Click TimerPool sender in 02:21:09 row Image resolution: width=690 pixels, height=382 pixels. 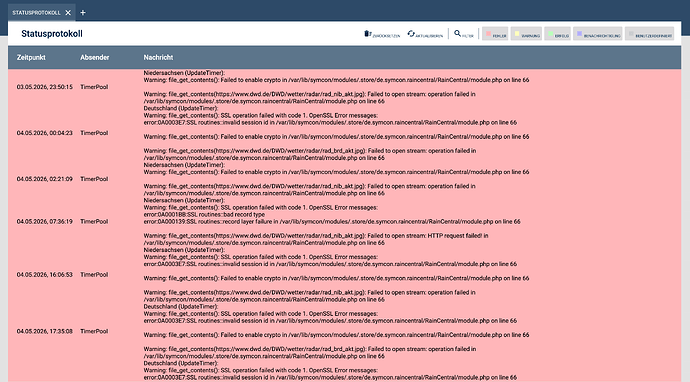click(x=94, y=179)
